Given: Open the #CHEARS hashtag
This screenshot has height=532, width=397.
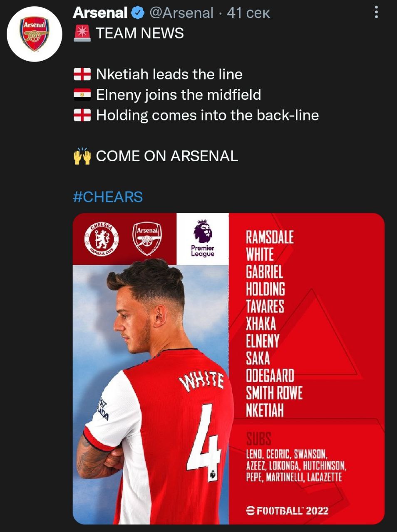Looking at the screenshot, I should tap(108, 197).
